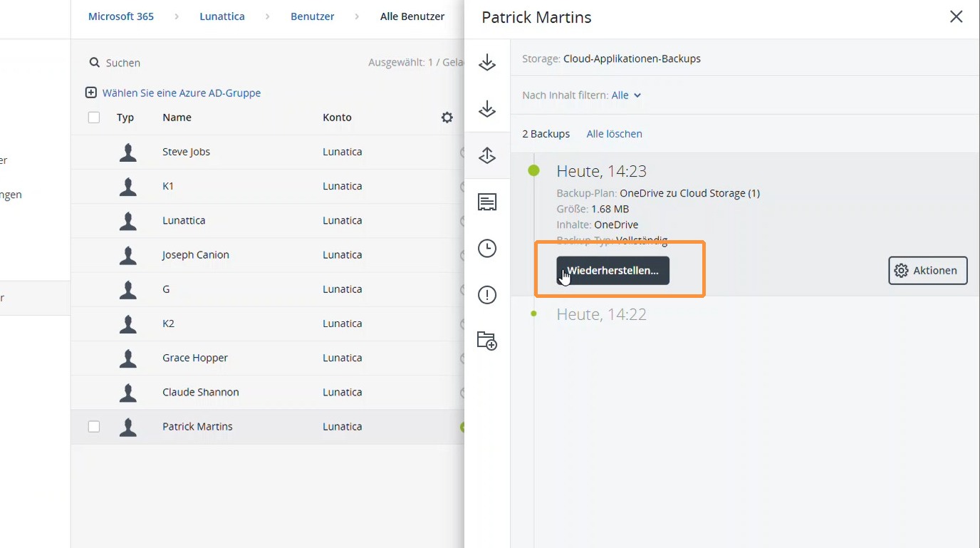Viewport: 980px width, 548px height.
Task: Toggle the select-all checkbox in table header
Action: click(x=94, y=118)
